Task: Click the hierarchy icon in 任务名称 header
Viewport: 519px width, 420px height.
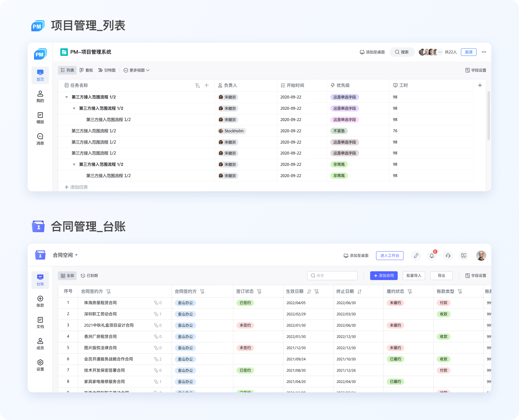Action: coord(198,85)
